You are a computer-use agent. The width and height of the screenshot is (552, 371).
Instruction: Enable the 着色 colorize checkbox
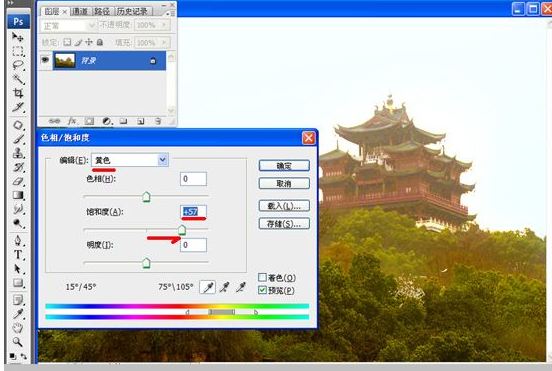pyautogui.click(x=262, y=277)
